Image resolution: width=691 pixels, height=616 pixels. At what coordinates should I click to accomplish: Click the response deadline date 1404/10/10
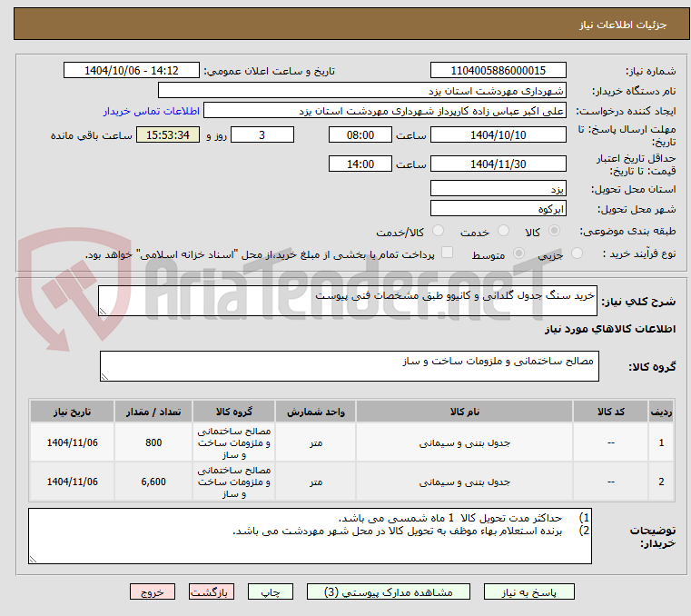pos(498,135)
